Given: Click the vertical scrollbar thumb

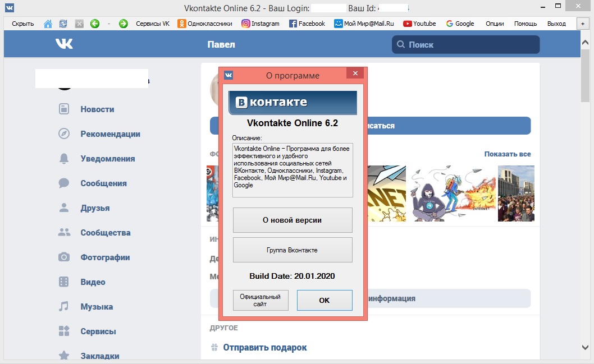Looking at the screenshot, I should (x=585, y=75).
